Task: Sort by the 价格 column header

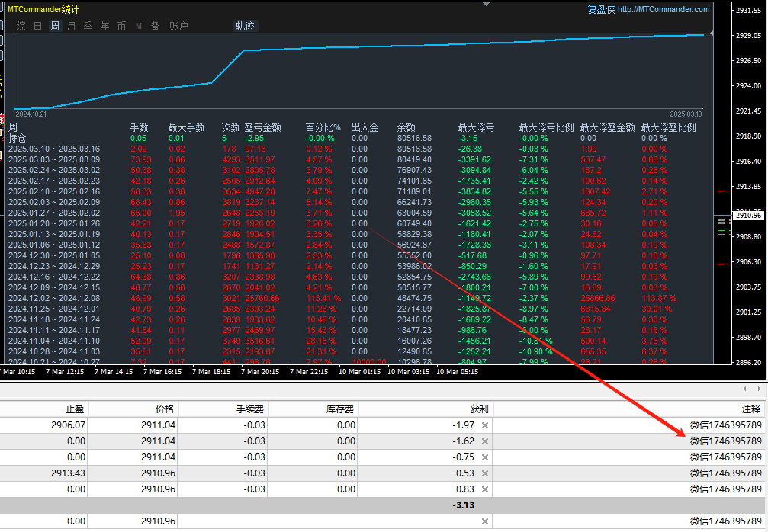Action: coord(133,409)
